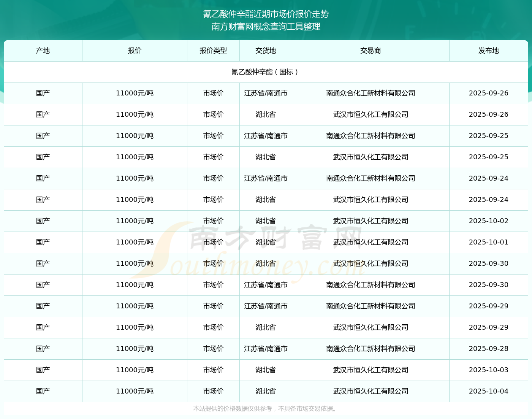532x419 pixels.
Task: Click 湖北省 in the 2025-10-01 row
Action: 266,242
